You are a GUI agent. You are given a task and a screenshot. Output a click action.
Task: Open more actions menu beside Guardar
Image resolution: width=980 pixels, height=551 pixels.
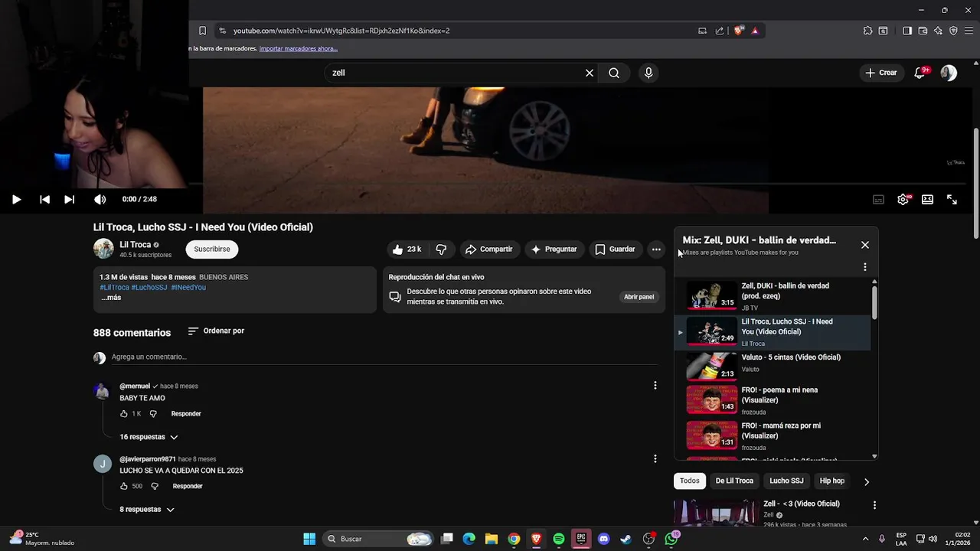656,249
